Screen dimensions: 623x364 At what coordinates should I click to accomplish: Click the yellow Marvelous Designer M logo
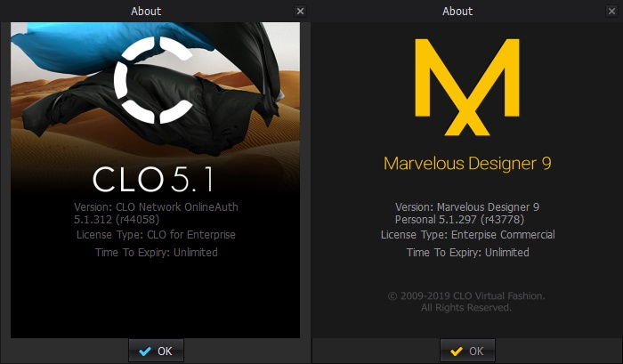click(x=467, y=87)
